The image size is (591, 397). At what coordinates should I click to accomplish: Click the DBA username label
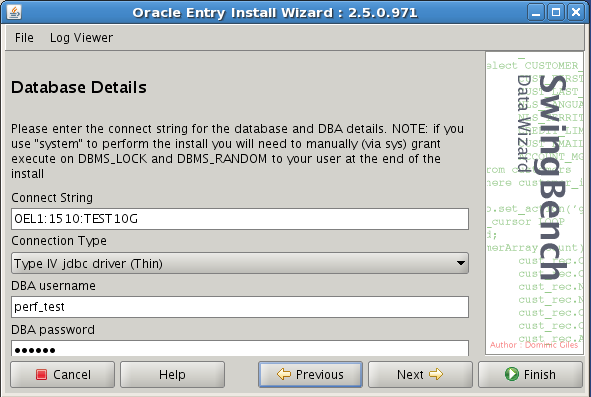coord(53,285)
